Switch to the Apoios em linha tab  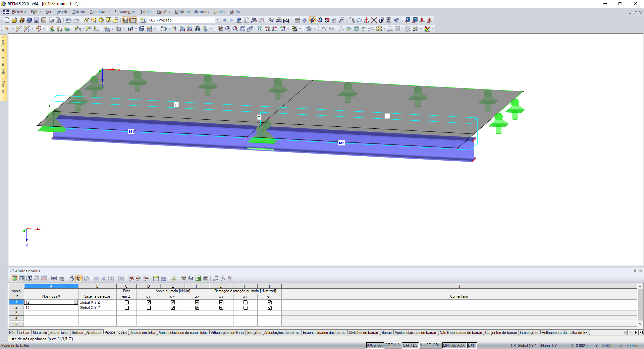pos(143,333)
